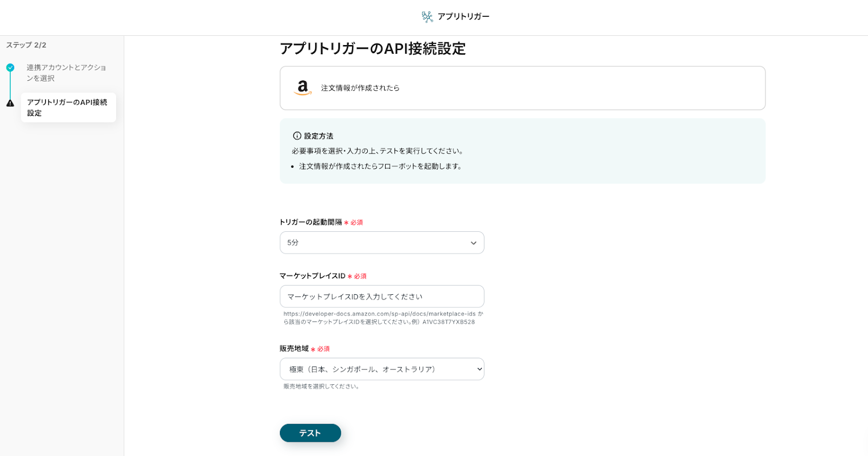This screenshot has width=868, height=456.
Task: Click the アプリトリガー header title
Action: click(463, 17)
